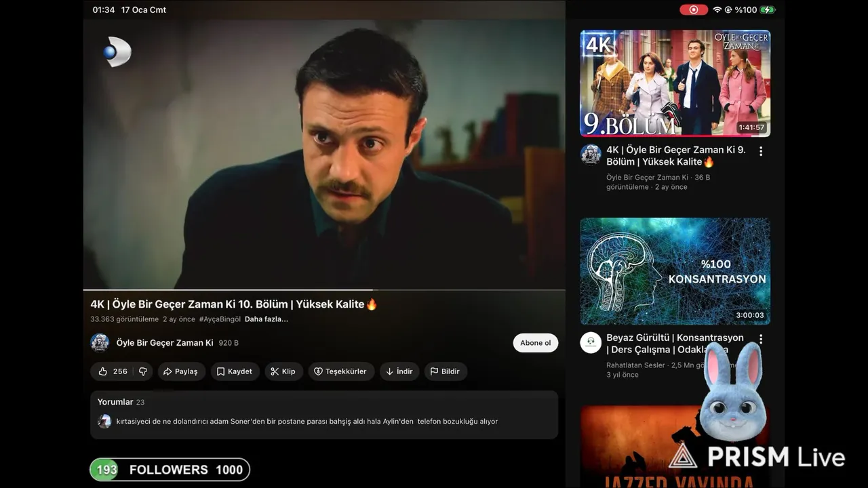The image size is (868, 488).
Task: Open Öyle Bir Geçer Zaman Ki channel name
Action: [x=165, y=343]
